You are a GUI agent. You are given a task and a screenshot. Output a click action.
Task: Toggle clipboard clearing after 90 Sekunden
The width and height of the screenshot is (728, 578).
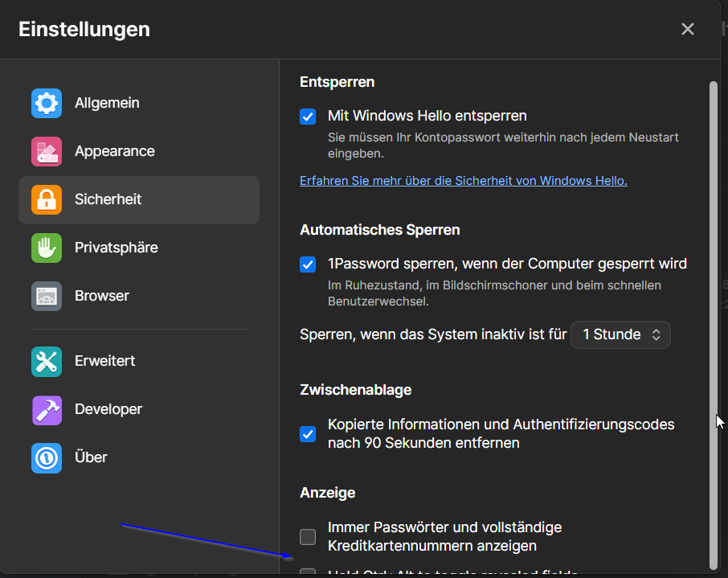(x=308, y=433)
